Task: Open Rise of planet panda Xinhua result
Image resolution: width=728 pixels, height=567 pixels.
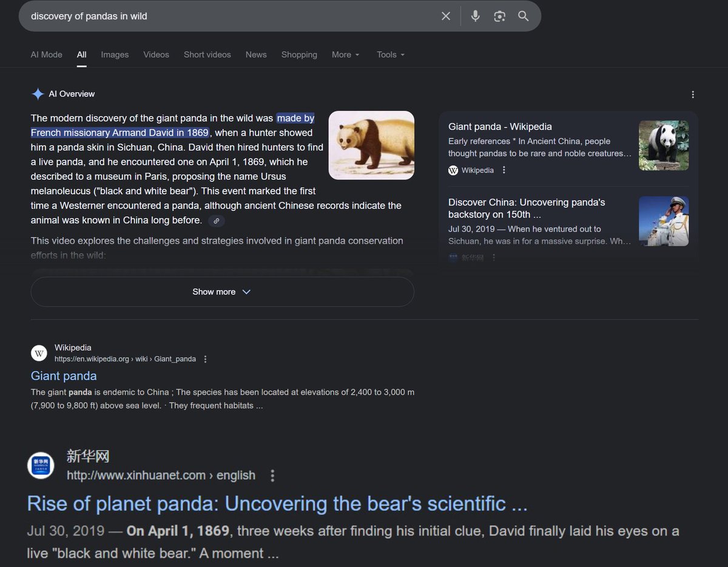Action: pos(277,504)
